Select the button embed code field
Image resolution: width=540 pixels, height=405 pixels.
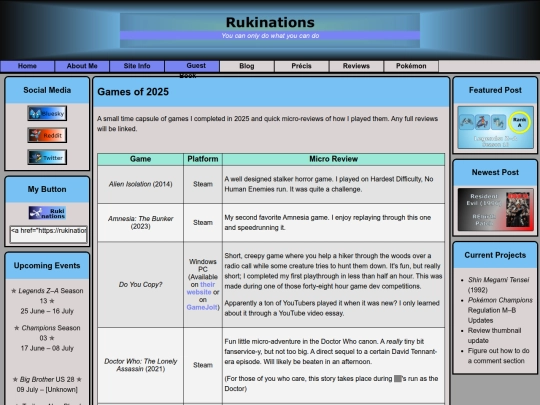pyautogui.click(x=49, y=234)
